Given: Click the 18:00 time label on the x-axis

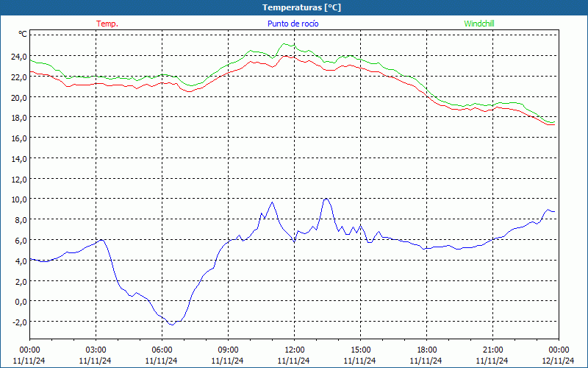Looking at the screenshot, I should click(426, 350).
